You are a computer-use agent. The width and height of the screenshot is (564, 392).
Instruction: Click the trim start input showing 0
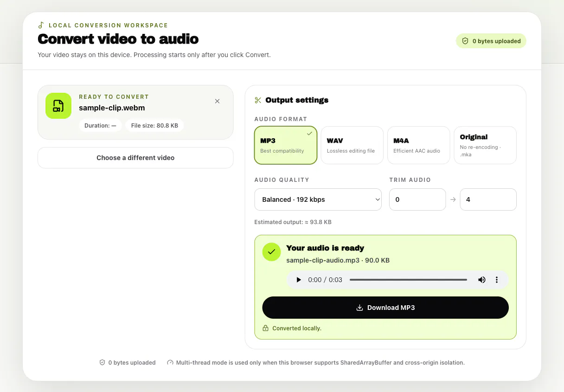coord(417,199)
